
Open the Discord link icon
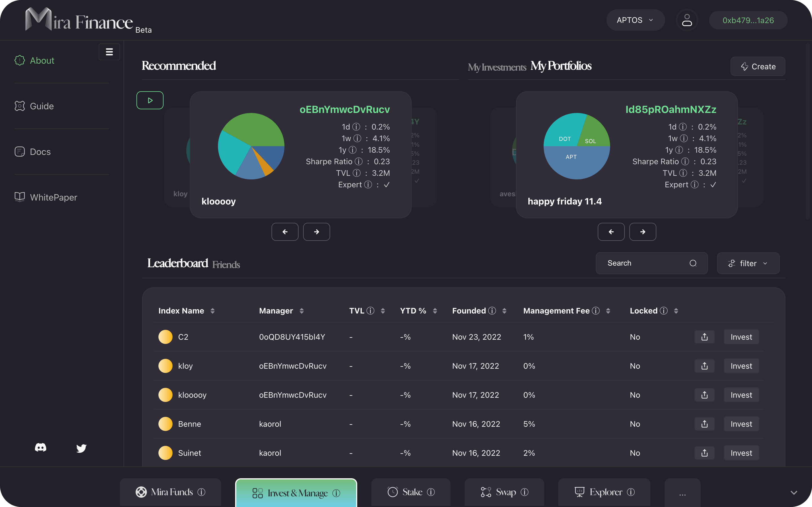pyautogui.click(x=41, y=448)
